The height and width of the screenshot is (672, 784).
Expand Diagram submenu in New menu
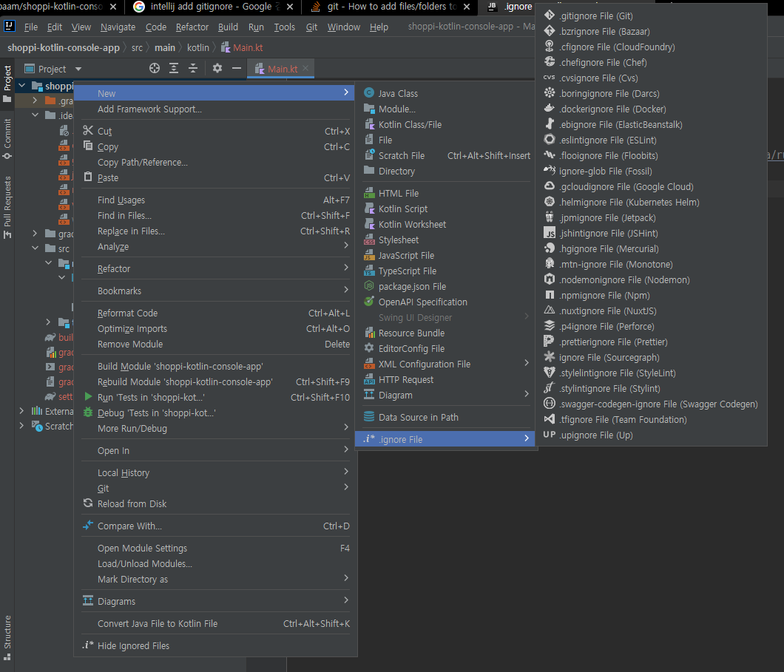pyautogui.click(x=445, y=396)
